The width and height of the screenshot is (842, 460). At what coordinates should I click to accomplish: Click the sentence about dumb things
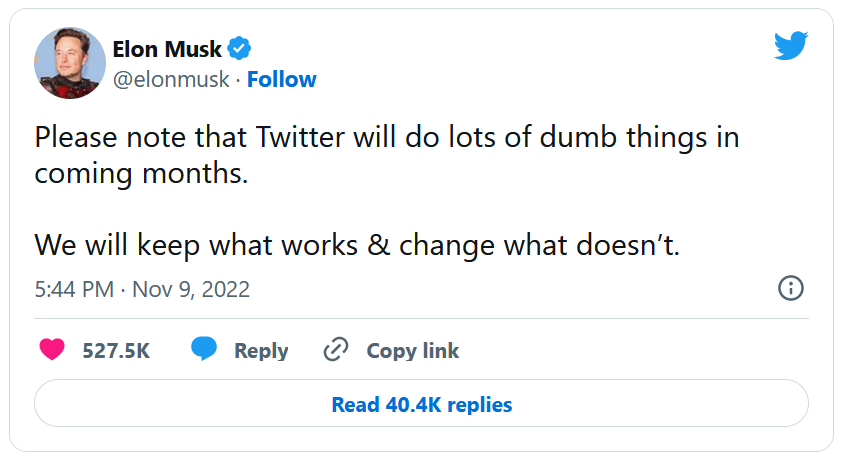tap(386, 137)
